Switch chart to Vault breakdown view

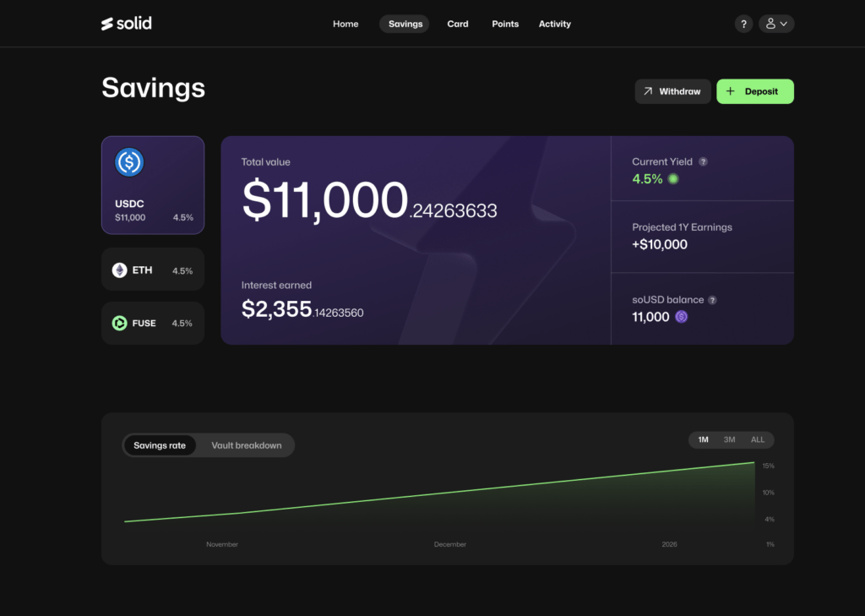(246, 445)
